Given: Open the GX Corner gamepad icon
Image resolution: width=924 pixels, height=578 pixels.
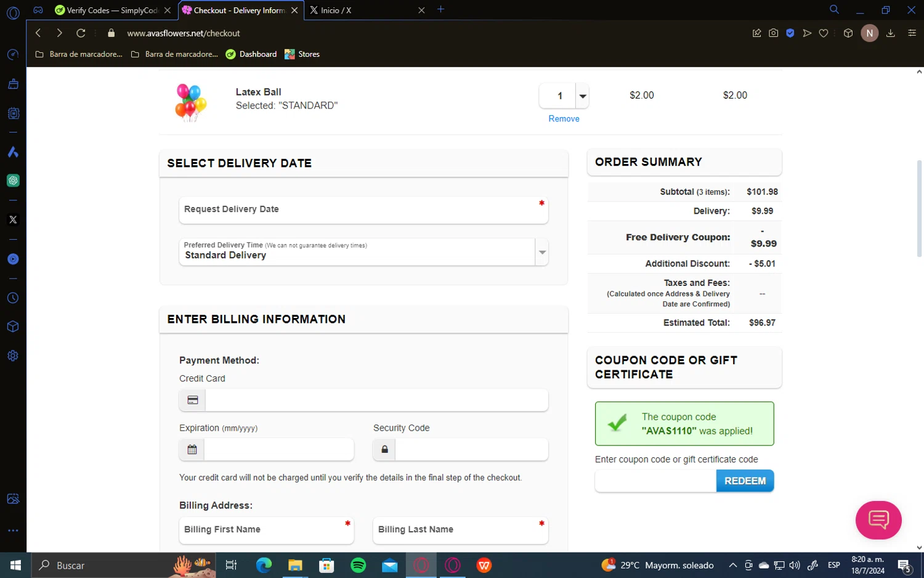Looking at the screenshot, I should pyautogui.click(x=38, y=10).
